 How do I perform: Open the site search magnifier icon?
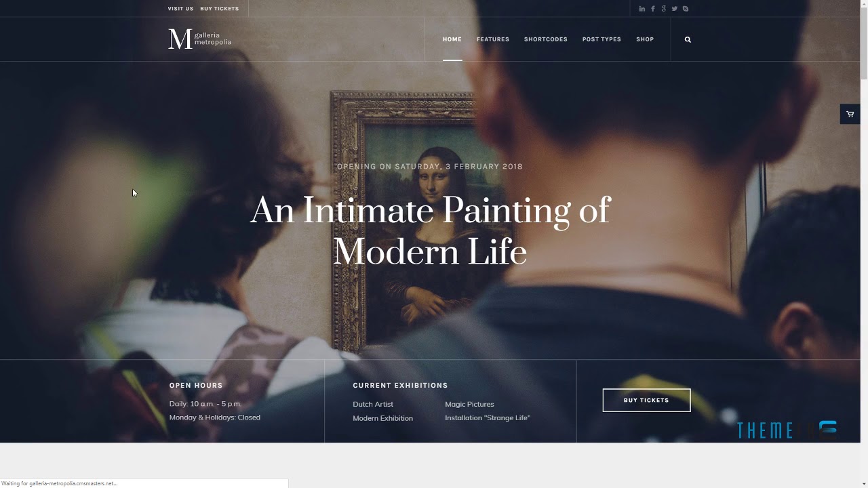688,39
